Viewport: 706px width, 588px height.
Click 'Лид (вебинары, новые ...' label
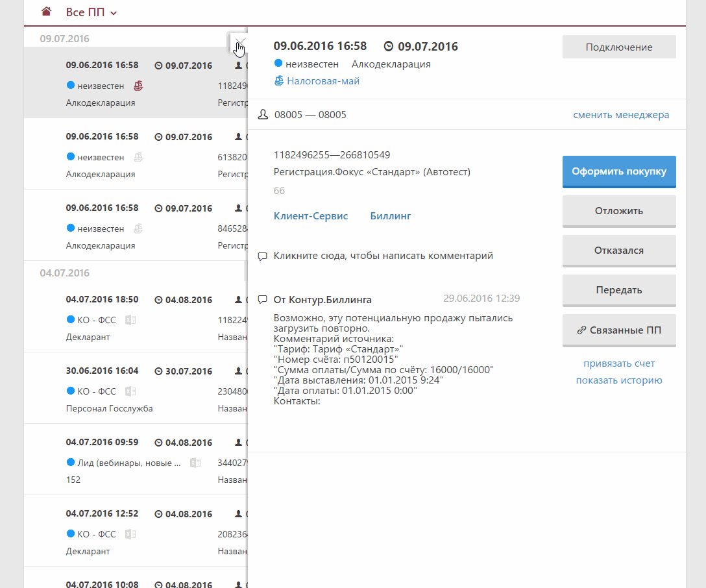tap(128, 463)
